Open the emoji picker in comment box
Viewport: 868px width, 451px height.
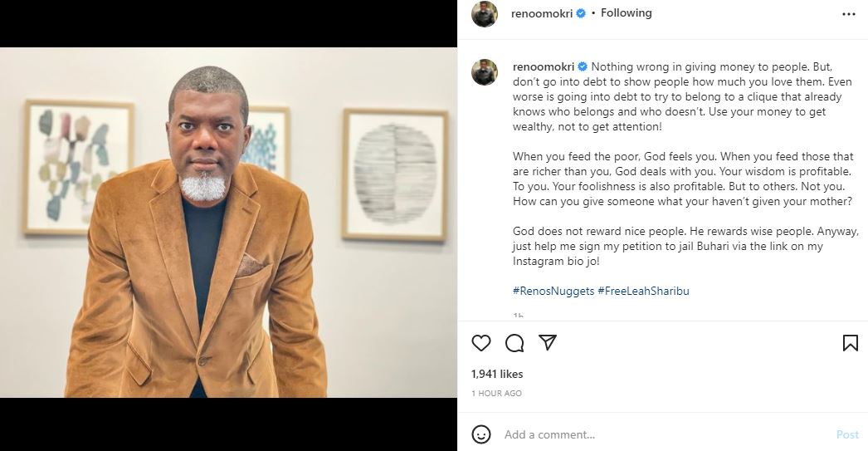pyautogui.click(x=481, y=434)
